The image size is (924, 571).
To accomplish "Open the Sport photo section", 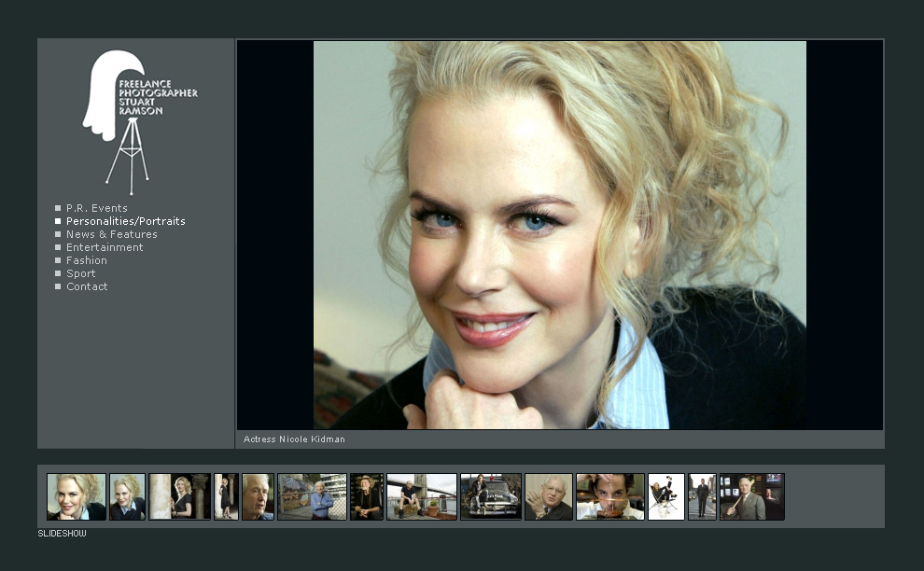I will tap(80, 273).
